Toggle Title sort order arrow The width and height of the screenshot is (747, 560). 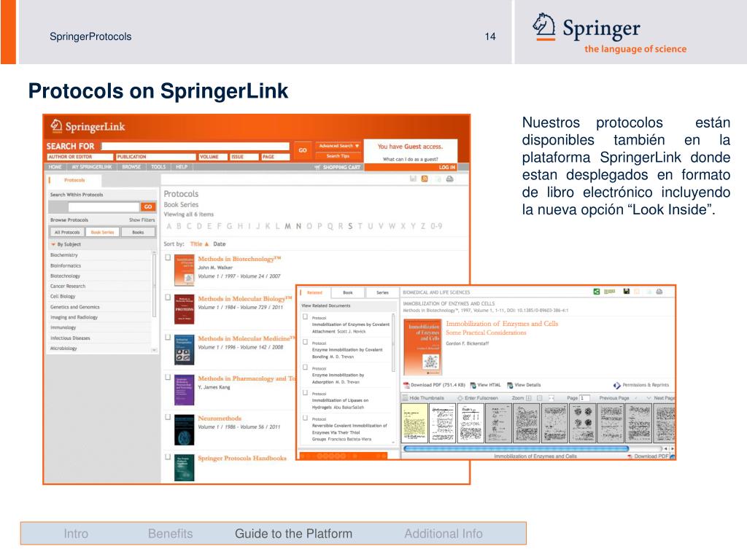206,244
